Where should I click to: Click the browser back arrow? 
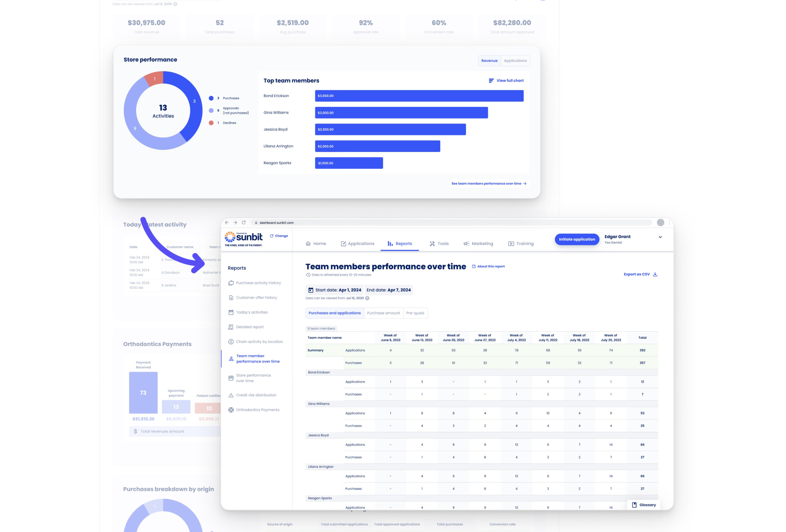[227, 222]
